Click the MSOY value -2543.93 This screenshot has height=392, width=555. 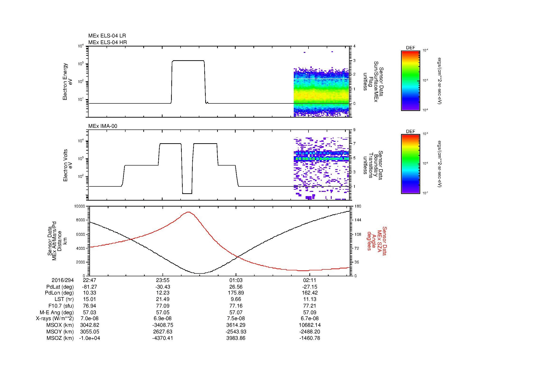(x=236, y=332)
